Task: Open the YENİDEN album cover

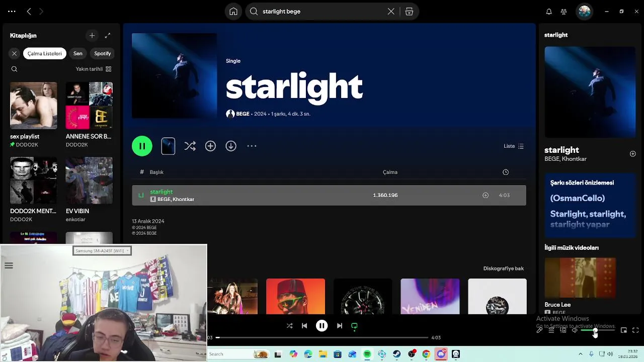Action: pyautogui.click(x=430, y=297)
